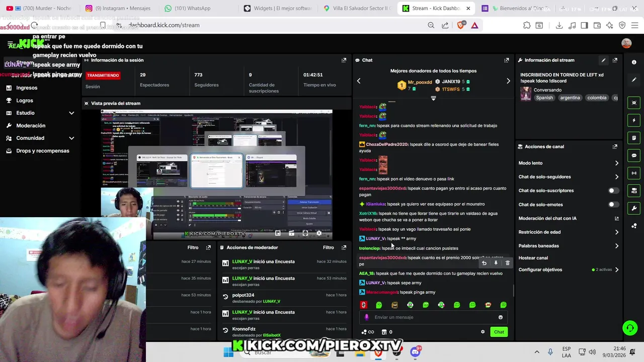The image size is (644, 362).
Task: Expand Estudio sidebar section
Action: 71,113
